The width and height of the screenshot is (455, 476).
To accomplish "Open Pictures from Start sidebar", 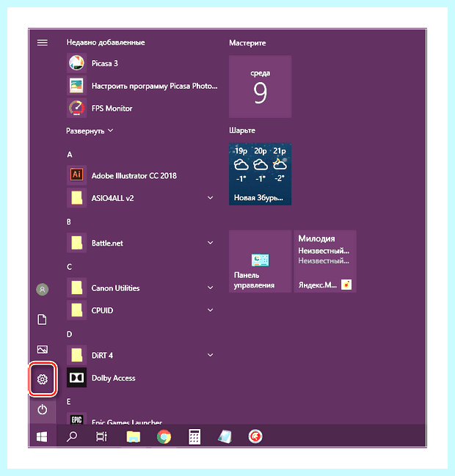I will coord(43,349).
